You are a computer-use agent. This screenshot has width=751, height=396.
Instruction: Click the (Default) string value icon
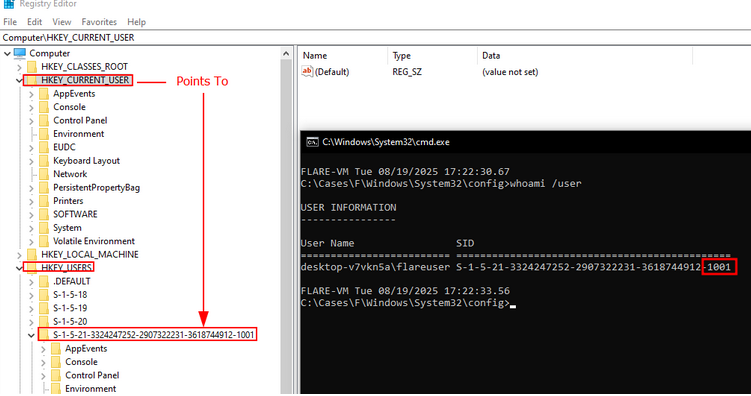coord(307,71)
